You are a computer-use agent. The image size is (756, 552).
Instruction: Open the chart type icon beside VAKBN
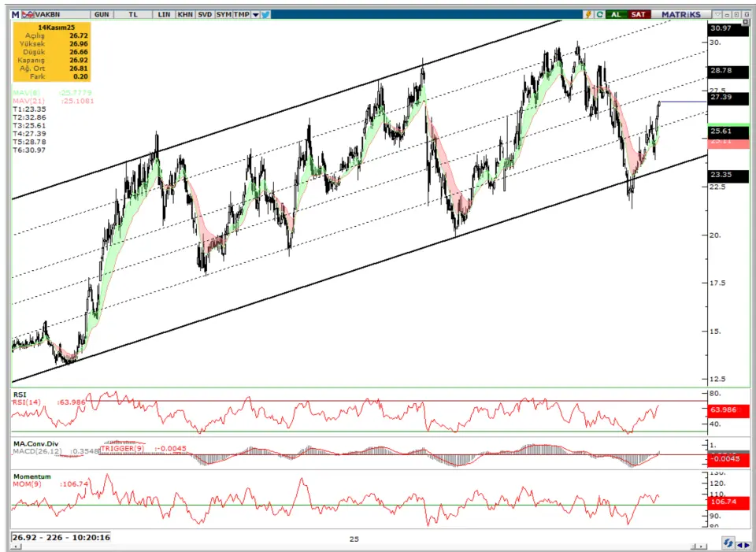pyautogui.click(x=27, y=14)
